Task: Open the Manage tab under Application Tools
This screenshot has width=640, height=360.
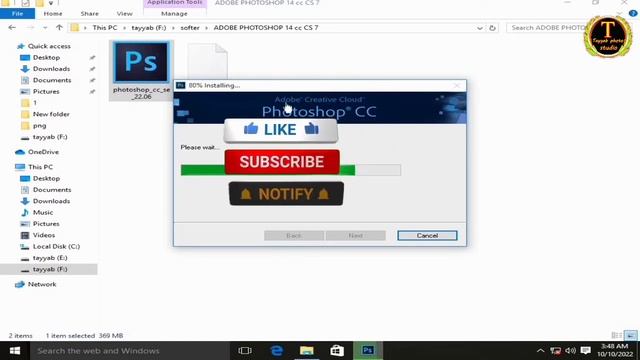Action: (x=174, y=13)
